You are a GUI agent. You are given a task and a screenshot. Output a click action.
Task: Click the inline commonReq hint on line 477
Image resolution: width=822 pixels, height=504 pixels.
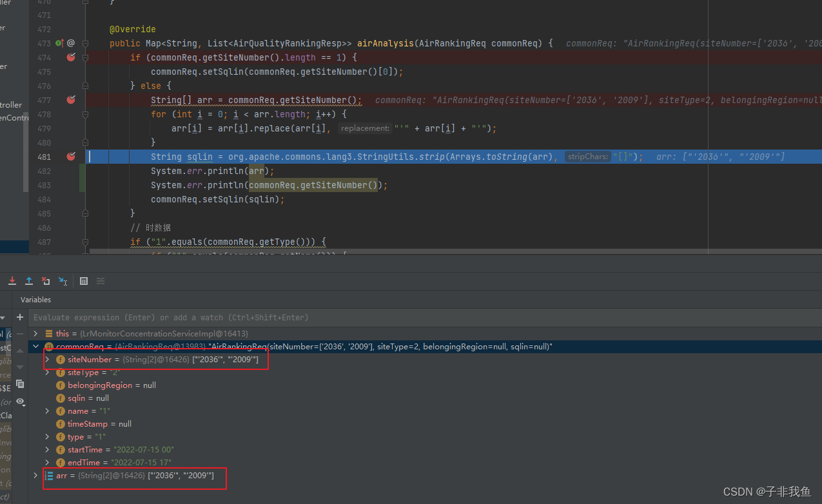598,100
